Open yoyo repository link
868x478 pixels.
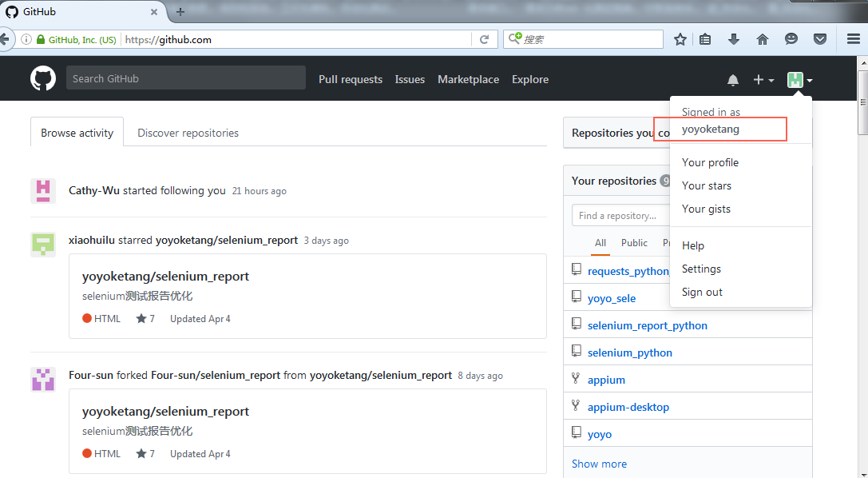pos(600,434)
